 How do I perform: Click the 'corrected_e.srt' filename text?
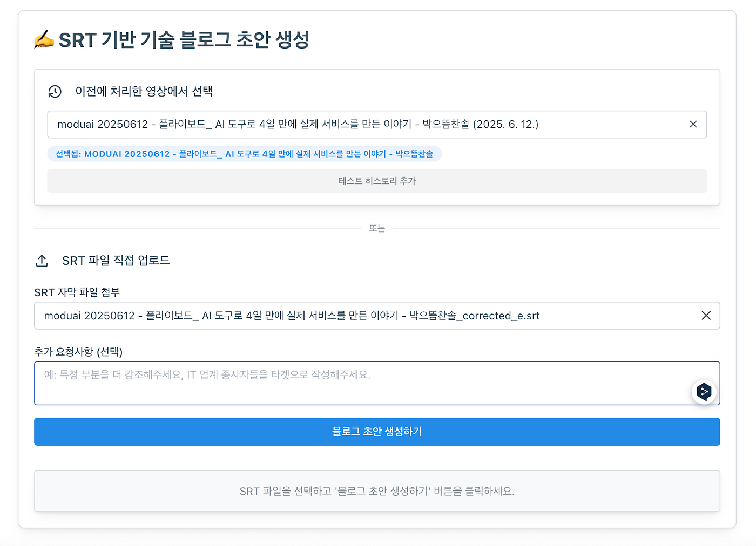(x=501, y=316)
